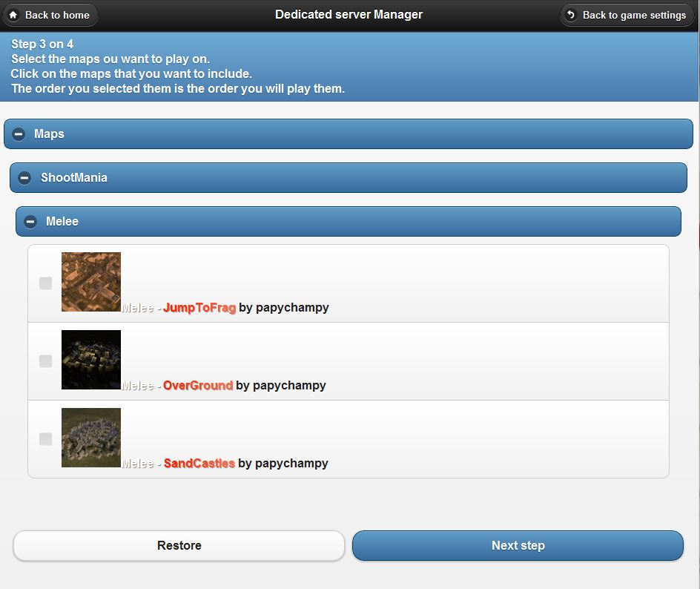Select the SandCastles map thumbnail
700x589 pixels.
(x=91, y=438)
